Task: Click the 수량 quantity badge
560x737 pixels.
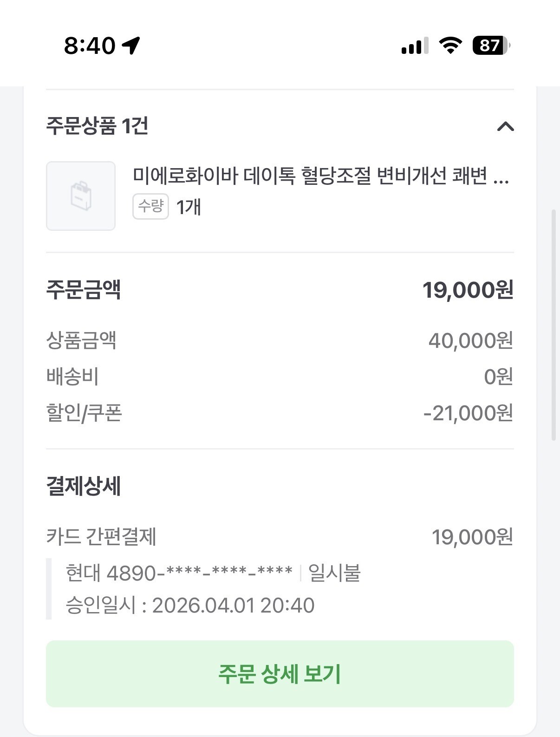Action: pos(150,206)
